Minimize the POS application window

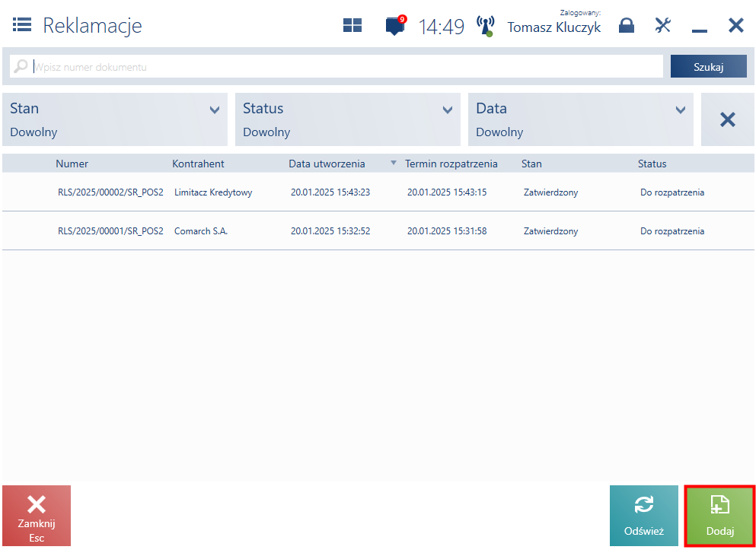pos(699,31)
